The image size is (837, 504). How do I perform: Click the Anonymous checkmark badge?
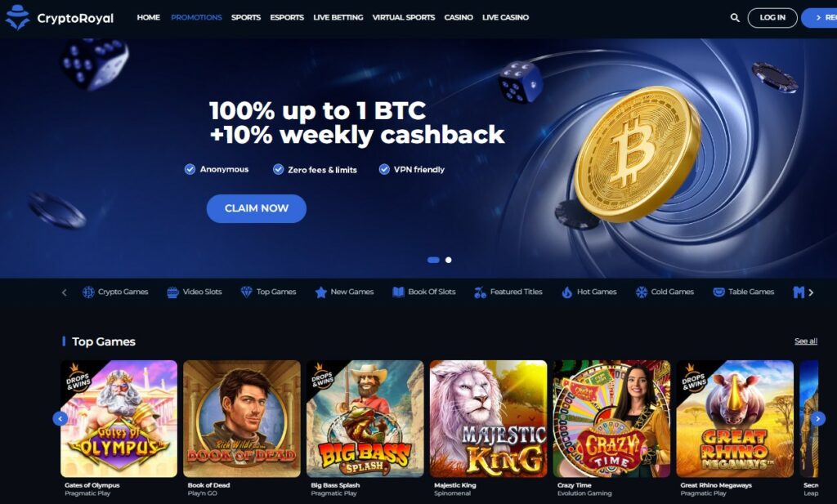[190, 170]
